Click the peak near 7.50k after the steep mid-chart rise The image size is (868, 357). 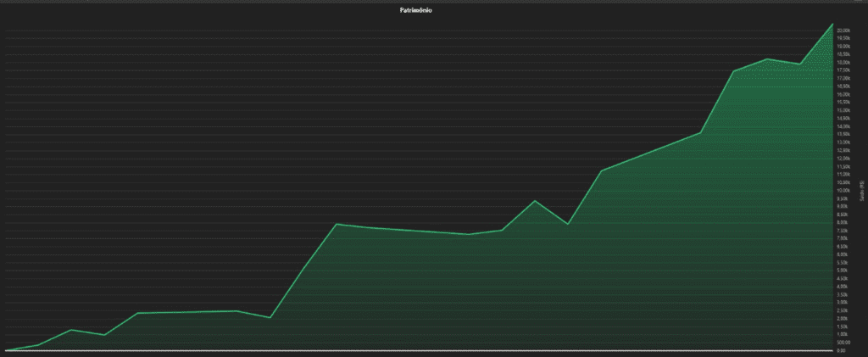[337, 224]
